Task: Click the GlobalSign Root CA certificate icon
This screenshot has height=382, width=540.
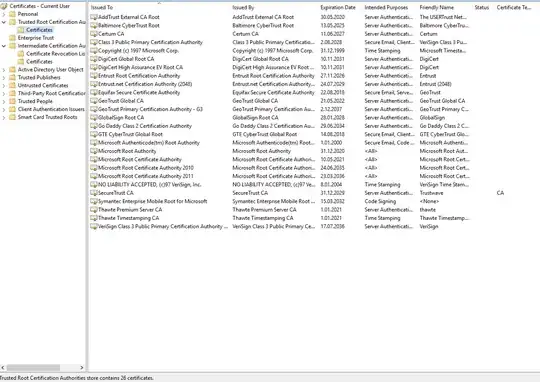Action: (x=94, y=117)
